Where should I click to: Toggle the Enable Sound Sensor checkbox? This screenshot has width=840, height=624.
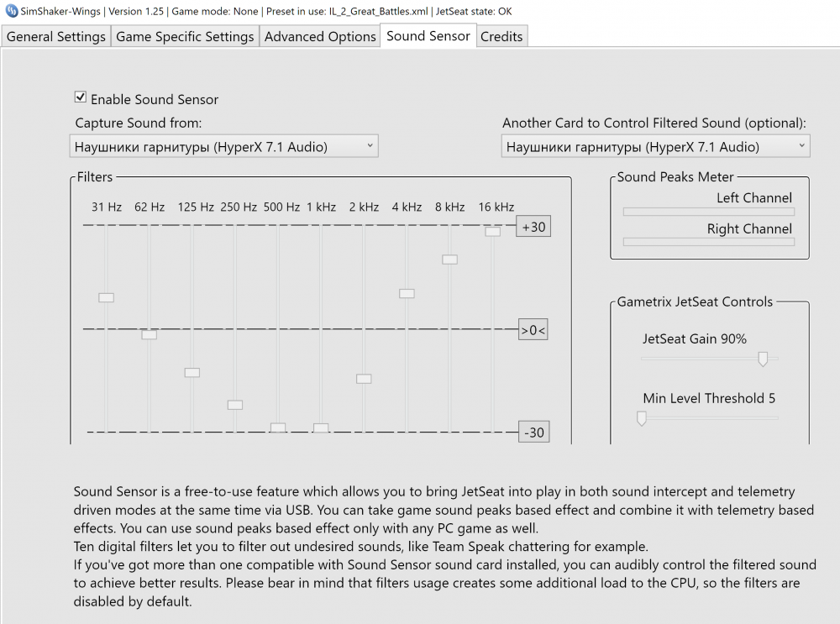tap(81, 97)
